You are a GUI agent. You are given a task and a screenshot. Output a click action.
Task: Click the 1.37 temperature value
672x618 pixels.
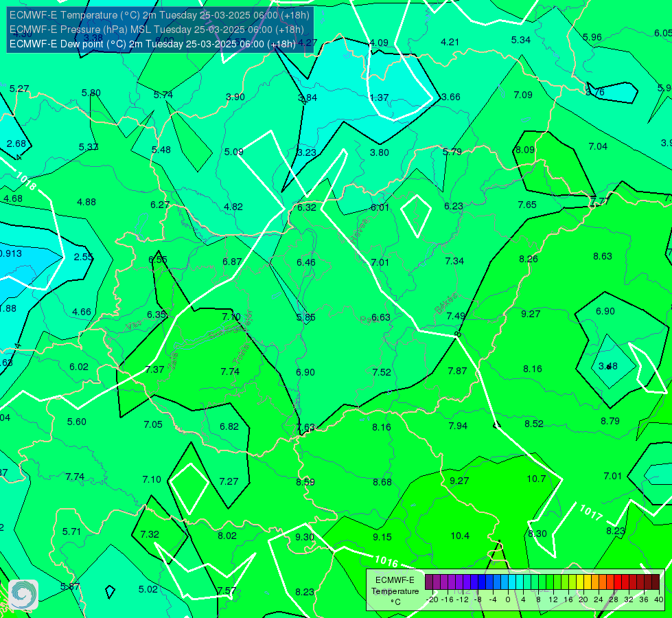(x=379, y=98)
